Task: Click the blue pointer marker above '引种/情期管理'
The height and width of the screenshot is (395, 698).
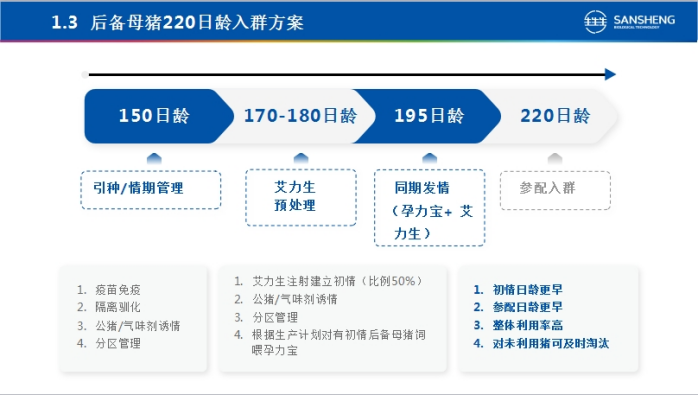Action: (x=154, y=158)
